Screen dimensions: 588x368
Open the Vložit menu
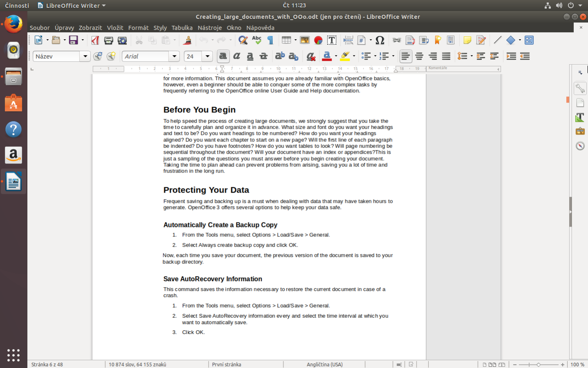tap(115, 28)
